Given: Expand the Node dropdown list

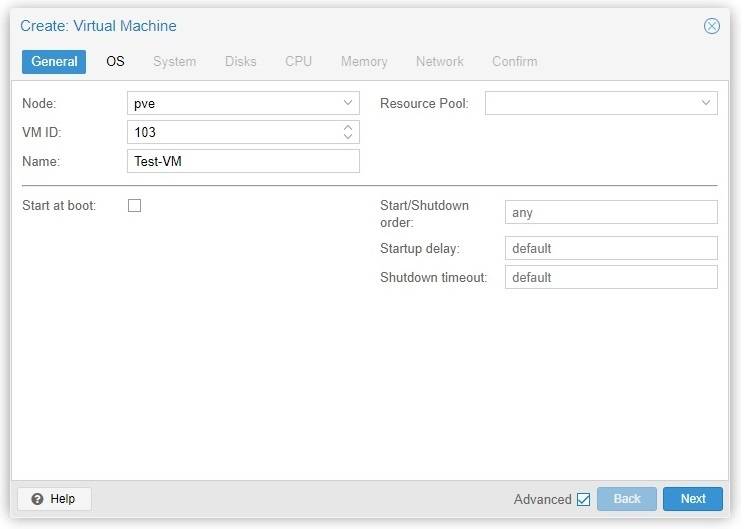Looking at the screenshot, I should tap(347, 103).
